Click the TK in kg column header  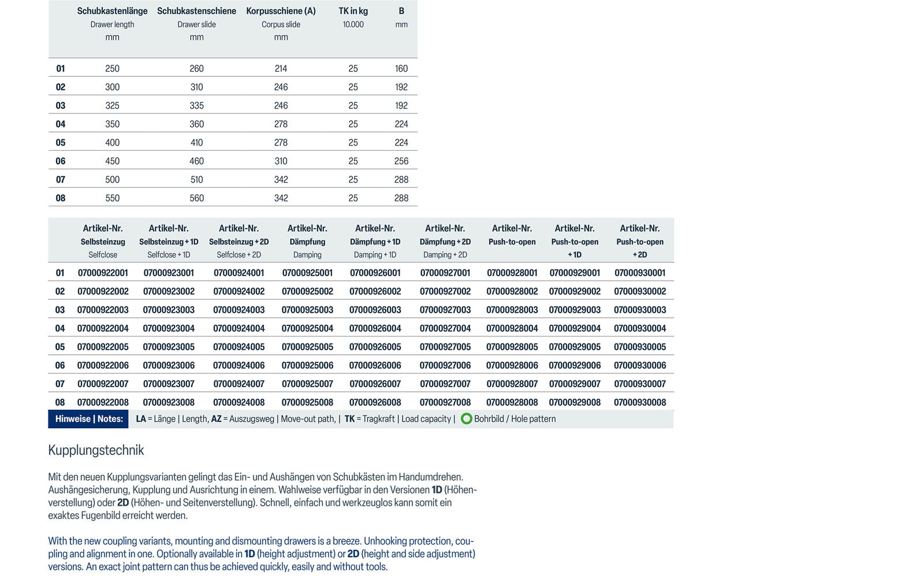click(x=353, y=11)
